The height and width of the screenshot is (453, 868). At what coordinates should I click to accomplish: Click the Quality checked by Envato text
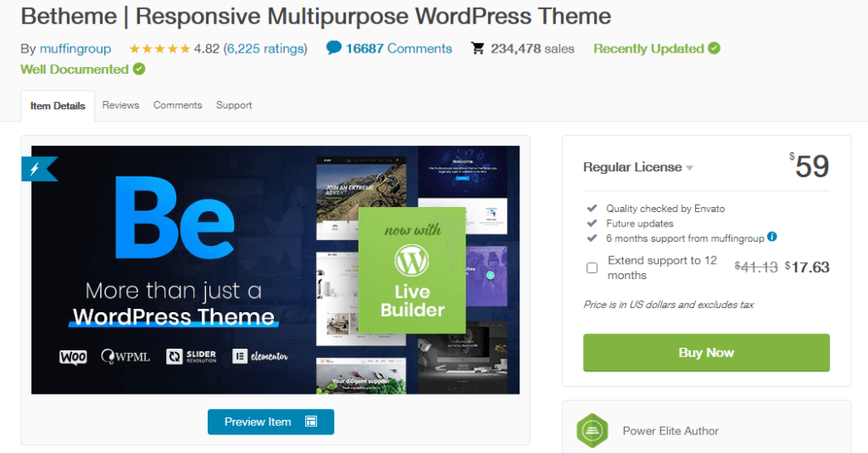(665, 209)
